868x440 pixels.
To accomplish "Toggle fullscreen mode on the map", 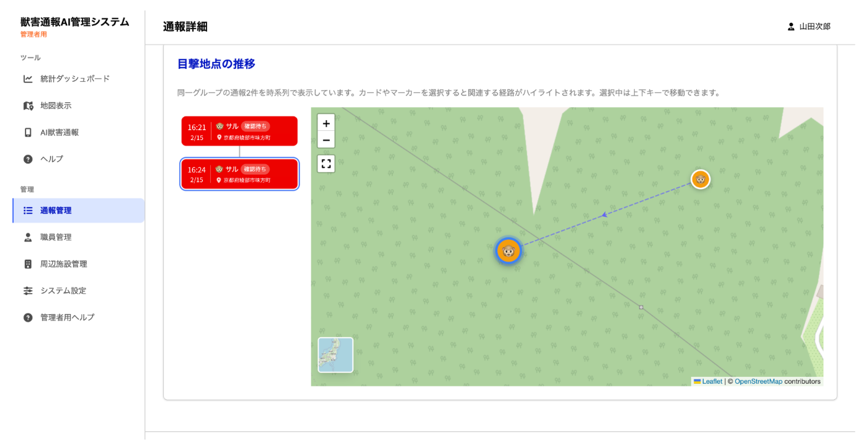I will click(325, 163).
